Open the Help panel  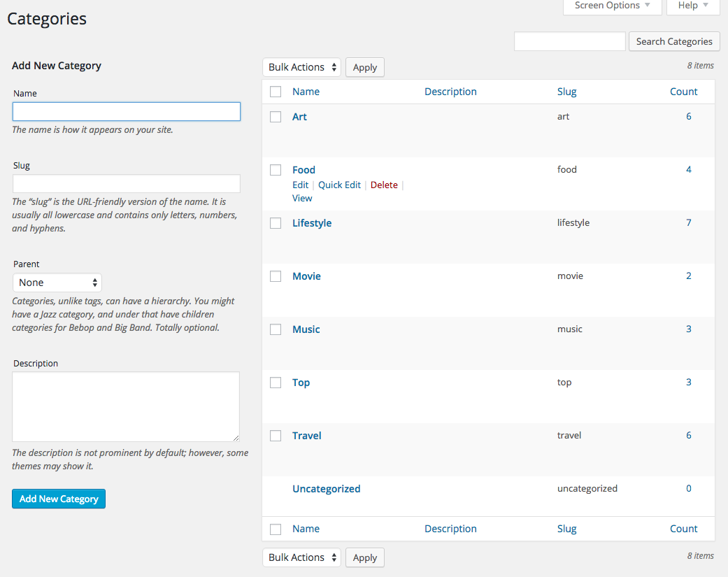coord(688,6)
